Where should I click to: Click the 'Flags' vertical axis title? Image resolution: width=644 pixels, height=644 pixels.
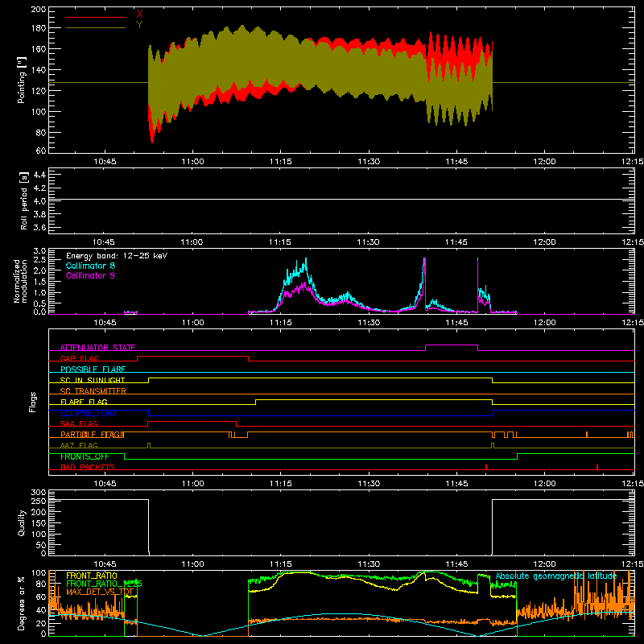(x=33, y=402)
